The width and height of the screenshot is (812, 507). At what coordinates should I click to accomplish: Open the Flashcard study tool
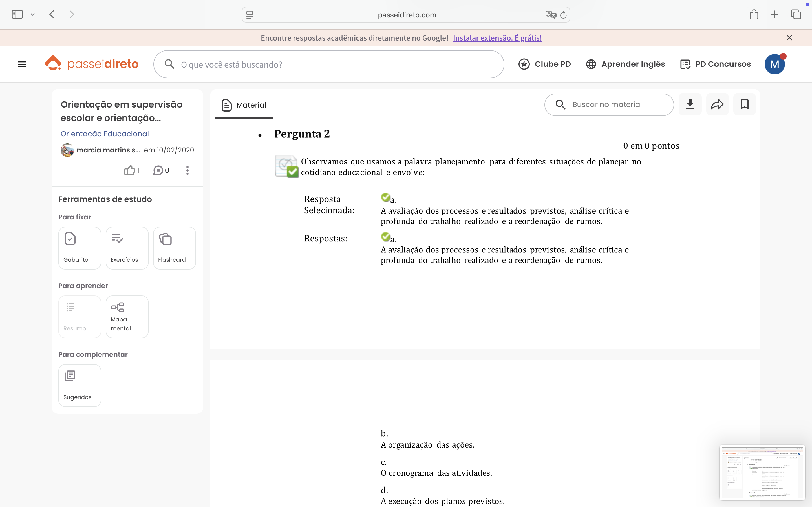(174, 248)
